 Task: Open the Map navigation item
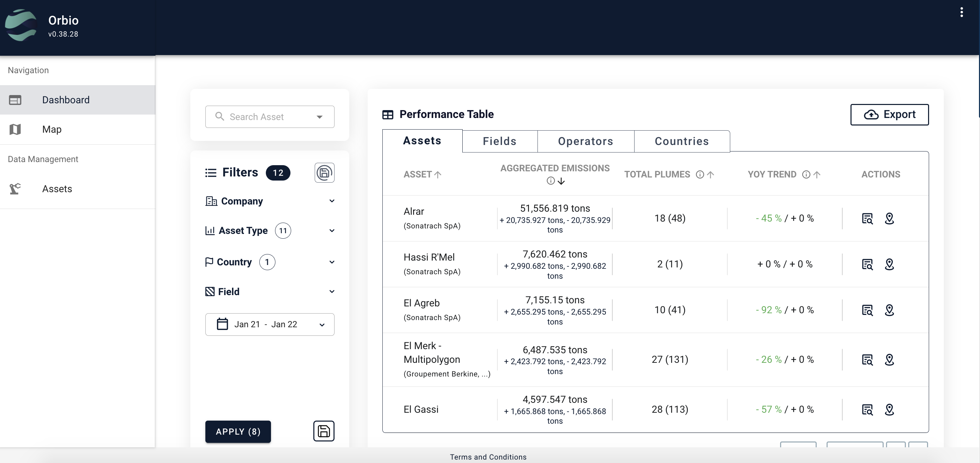(x=52, y=130)
